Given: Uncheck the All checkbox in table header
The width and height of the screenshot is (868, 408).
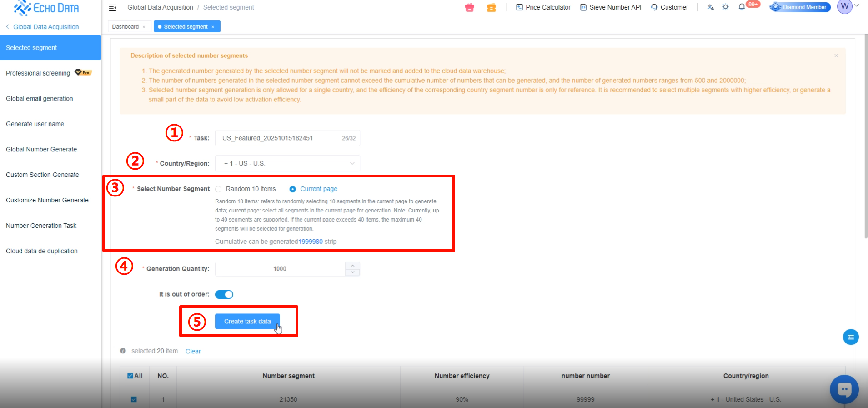Looking at the screenshot, I should (130, 376).
